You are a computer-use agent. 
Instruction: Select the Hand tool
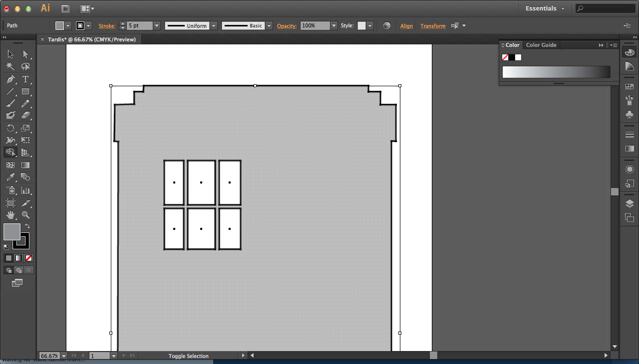(x=10, y=215)
